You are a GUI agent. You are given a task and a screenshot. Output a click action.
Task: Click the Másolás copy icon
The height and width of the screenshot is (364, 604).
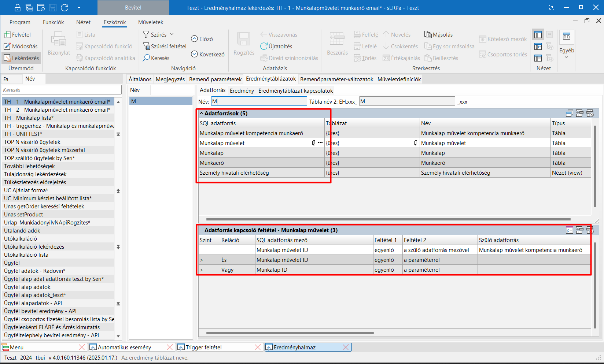[x=428, y=35]
